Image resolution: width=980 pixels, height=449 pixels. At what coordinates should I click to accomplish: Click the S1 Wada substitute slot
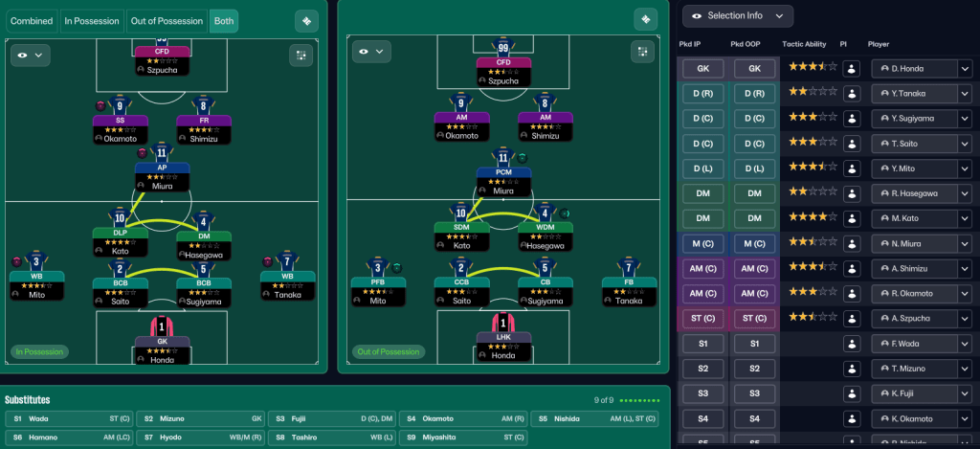tap(68, 418)
